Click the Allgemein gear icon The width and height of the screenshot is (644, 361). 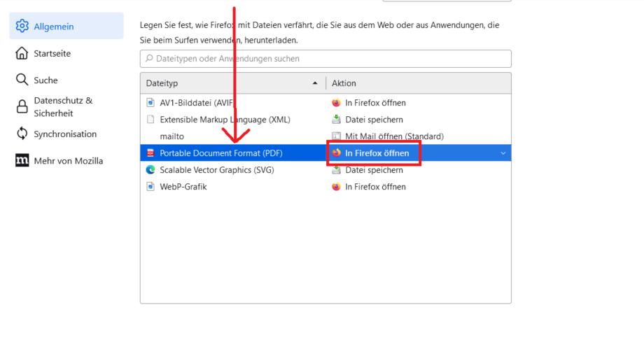coord(22,26)
